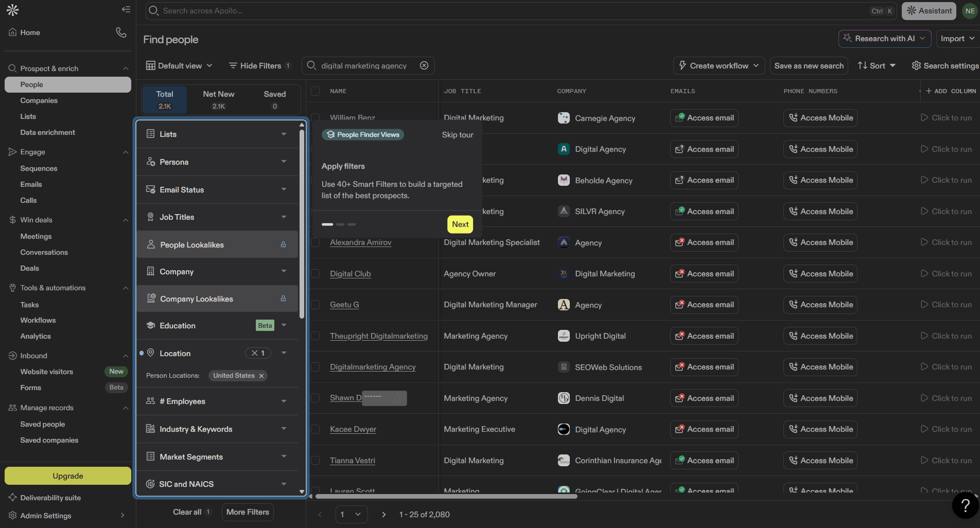Open the page number dropdown

tap(352, 514)
